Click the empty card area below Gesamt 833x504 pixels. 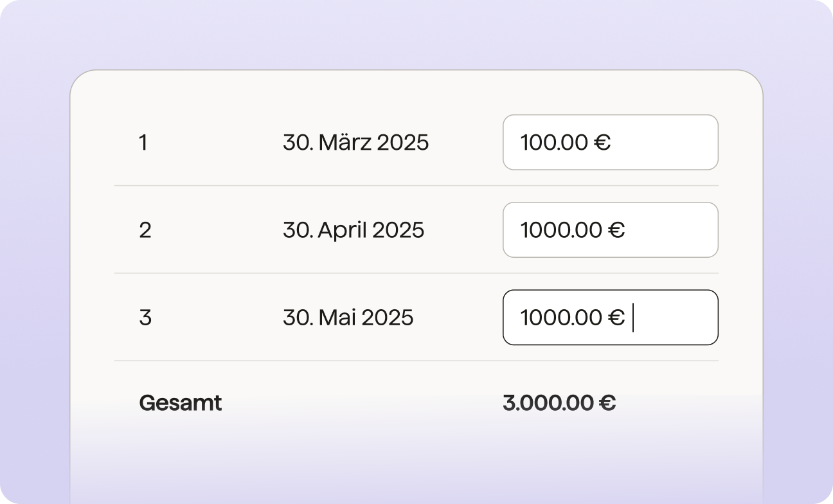416,463
